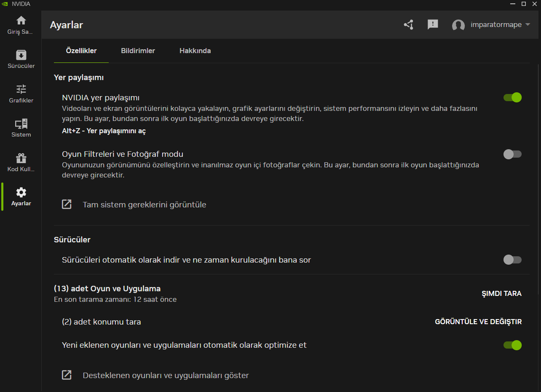This screenshot has height=392, width=541.
Task: Click the share icon in the header
Action: [408, 24]
